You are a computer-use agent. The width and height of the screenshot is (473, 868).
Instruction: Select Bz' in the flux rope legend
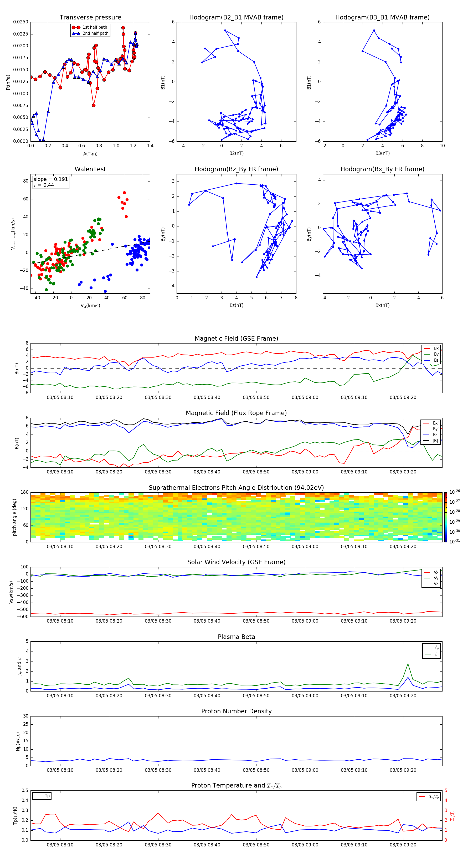tap(431, 435)
